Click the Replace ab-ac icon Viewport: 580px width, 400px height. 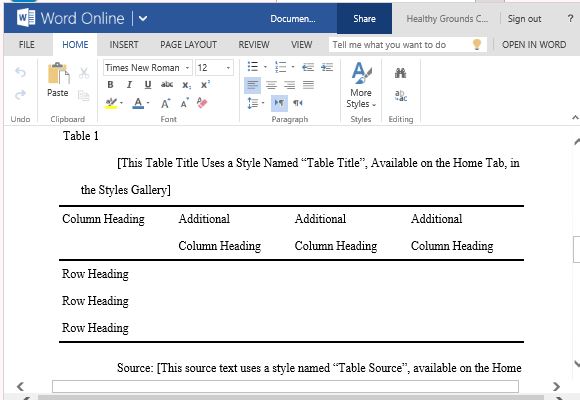coord(401,96)
